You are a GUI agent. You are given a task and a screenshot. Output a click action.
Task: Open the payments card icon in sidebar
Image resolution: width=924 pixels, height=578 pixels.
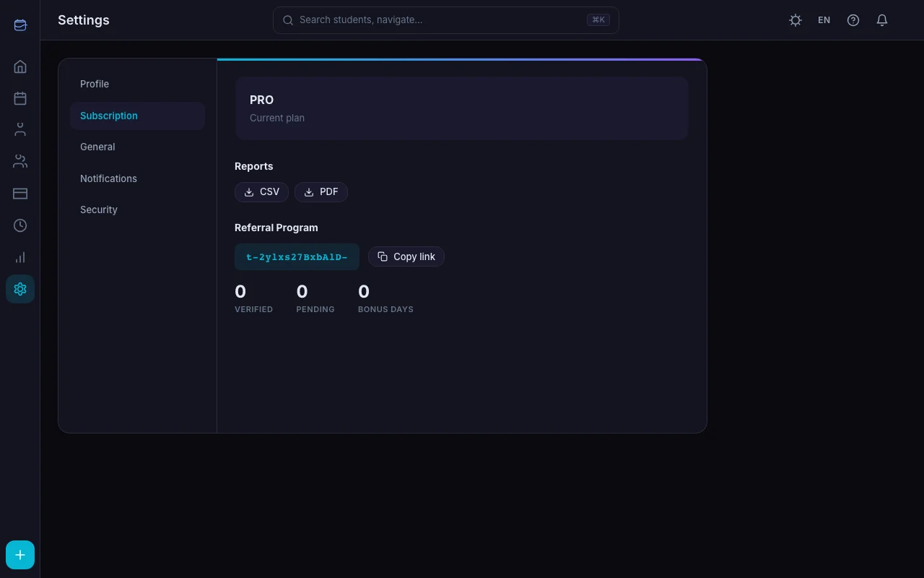coord(20,194)
